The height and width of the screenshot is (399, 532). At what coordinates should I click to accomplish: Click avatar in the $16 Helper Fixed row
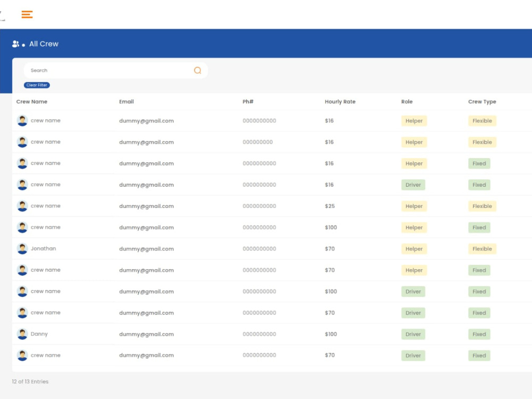click(22, 163)
